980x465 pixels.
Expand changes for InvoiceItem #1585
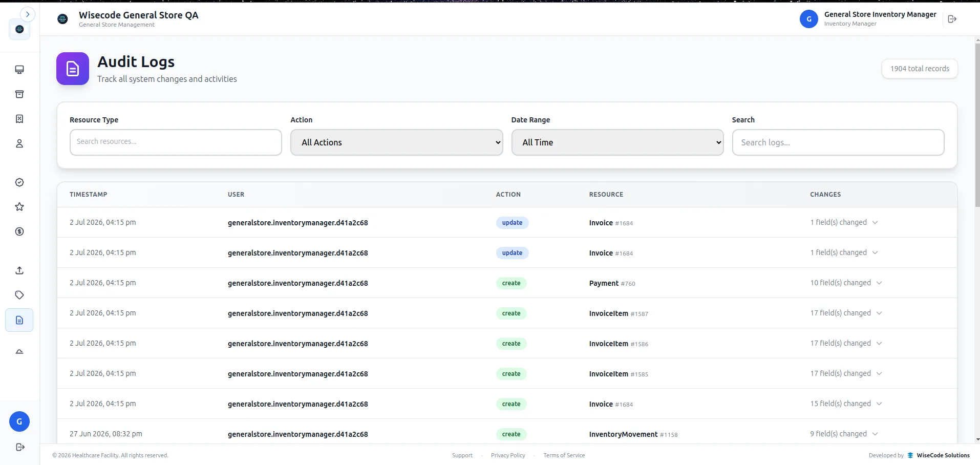coord(846,373)
